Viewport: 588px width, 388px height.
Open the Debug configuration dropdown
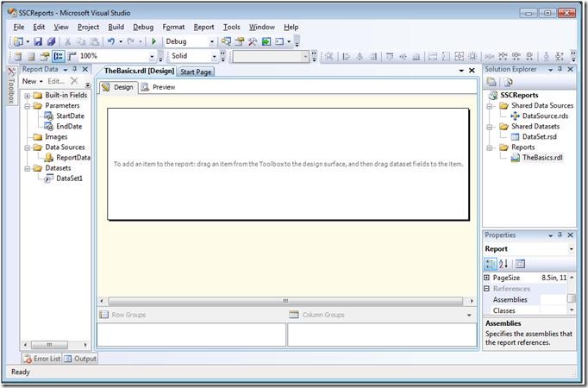(x=212, y=41)
